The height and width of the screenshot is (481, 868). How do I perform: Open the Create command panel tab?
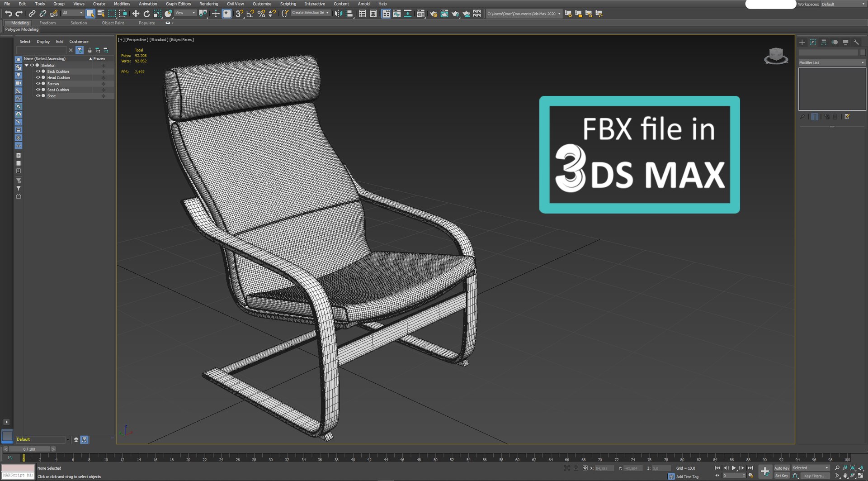pyautogui.click(x=802, y=42)
